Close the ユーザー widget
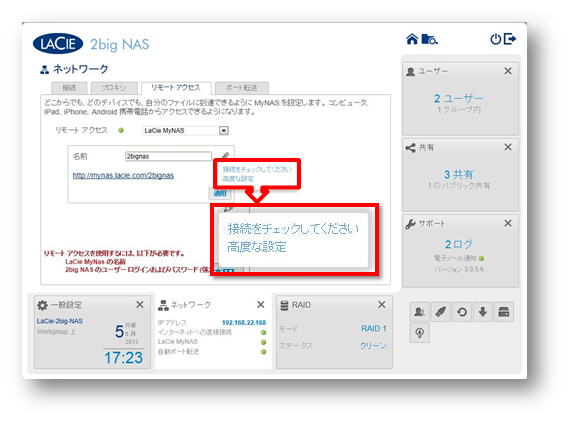Image resolution: width=569 pixels, height=421 pixels. (x=508, y=71)
